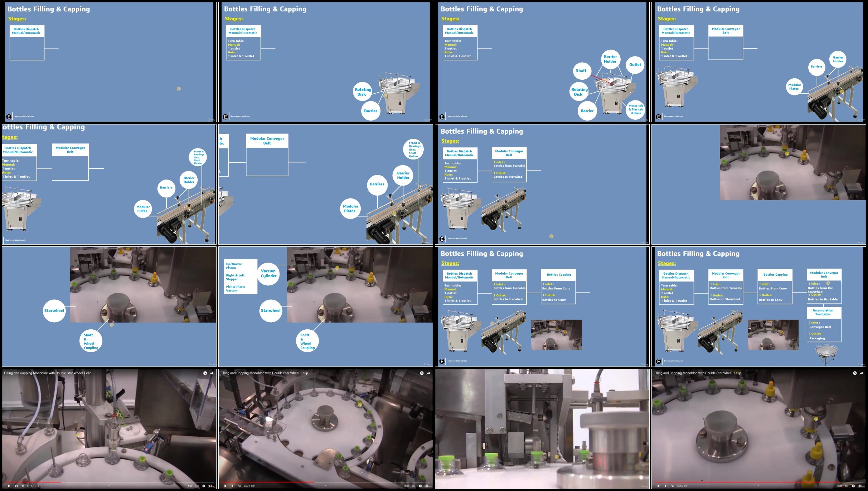
Task: Skip to next video in 1:05 player
Action: pos(666,486)
